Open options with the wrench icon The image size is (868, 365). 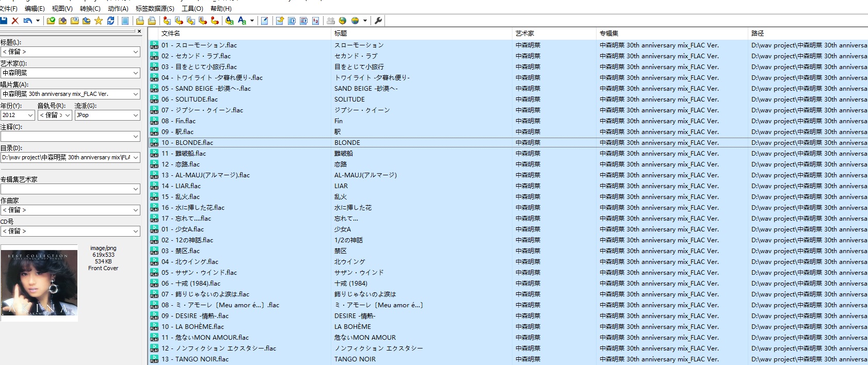tap(378, 21)
